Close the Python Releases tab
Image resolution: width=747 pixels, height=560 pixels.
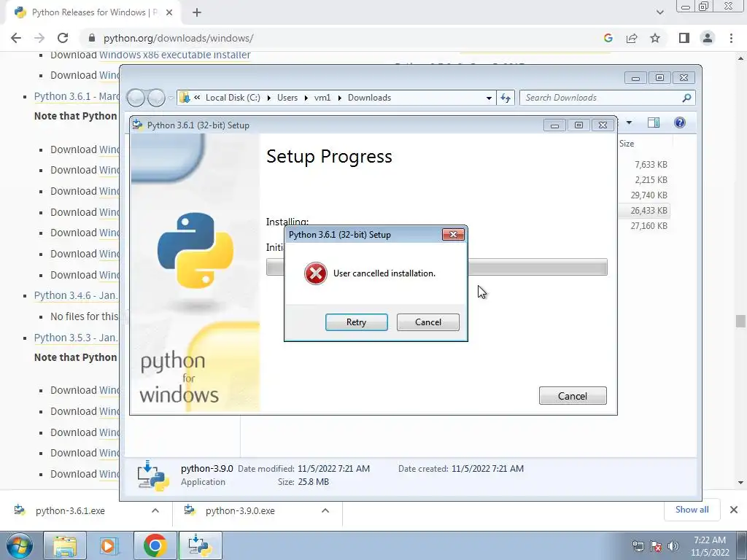[x=169, y=12]
